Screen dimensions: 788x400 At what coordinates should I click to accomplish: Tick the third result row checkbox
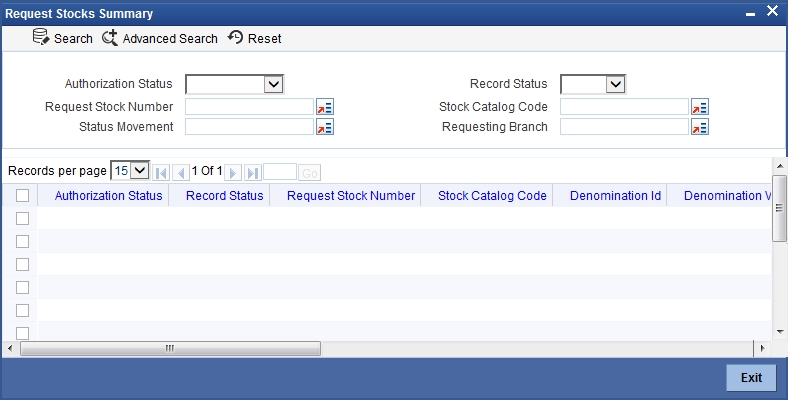[22, 264]
